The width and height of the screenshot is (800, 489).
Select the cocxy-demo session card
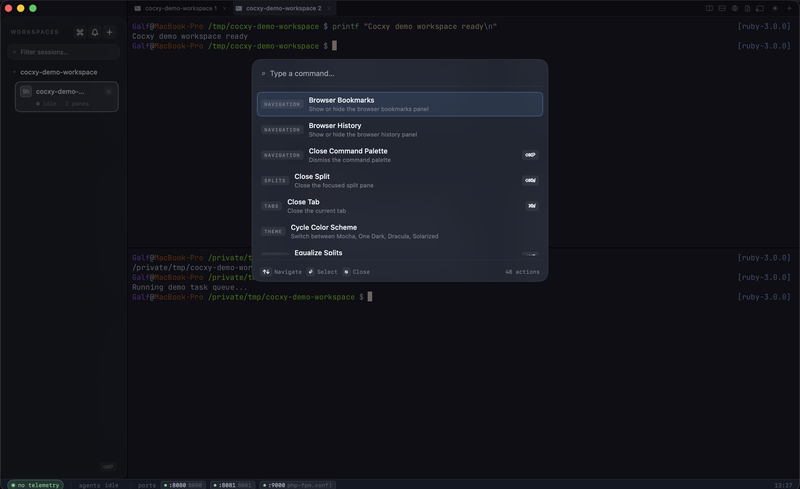67,96
